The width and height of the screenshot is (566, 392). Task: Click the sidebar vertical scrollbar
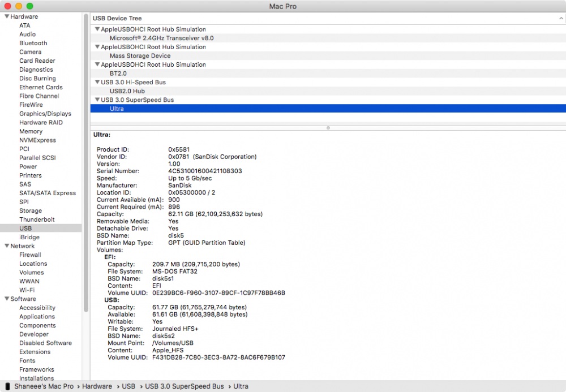(86, 162)
